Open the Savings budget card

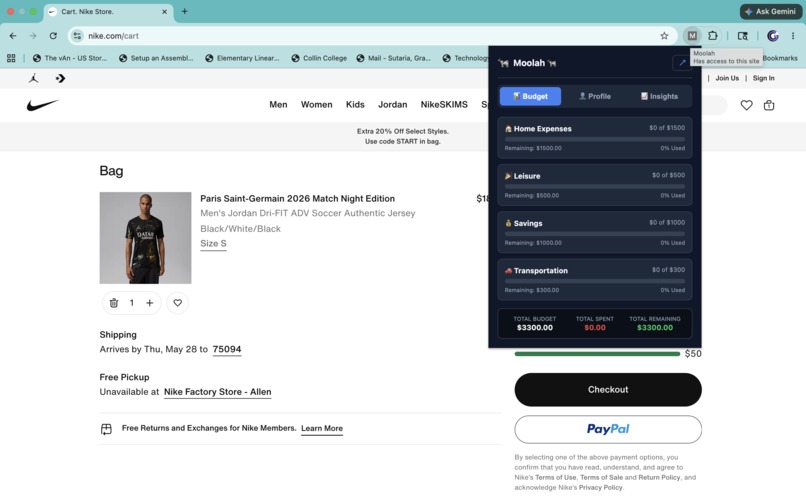point(595,232)
